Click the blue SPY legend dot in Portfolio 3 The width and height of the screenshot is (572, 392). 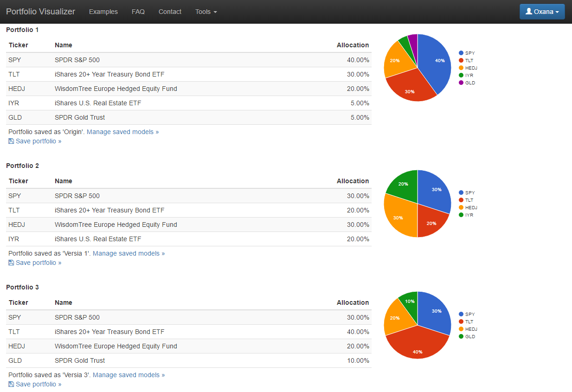461,314
